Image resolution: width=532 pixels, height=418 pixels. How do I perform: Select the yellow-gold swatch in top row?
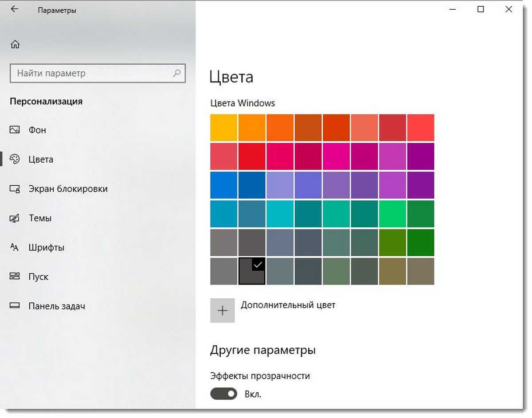pyautogui.click(x=223, y=128)
